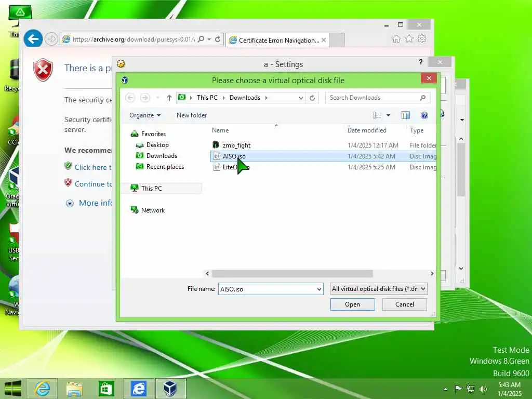Viewport: 532px width, 399px height.
Task: Open the Windows Start button
Action: pos(12,388)
